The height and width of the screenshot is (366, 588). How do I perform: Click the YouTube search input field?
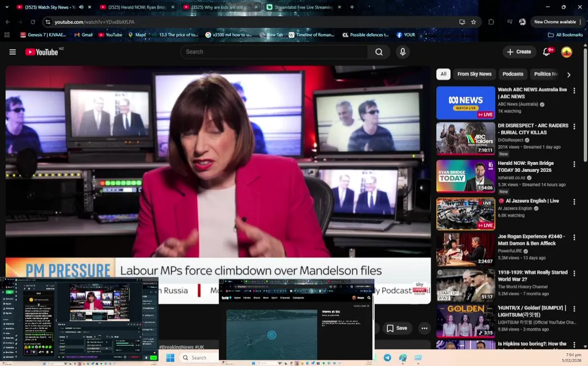(274, 52)
